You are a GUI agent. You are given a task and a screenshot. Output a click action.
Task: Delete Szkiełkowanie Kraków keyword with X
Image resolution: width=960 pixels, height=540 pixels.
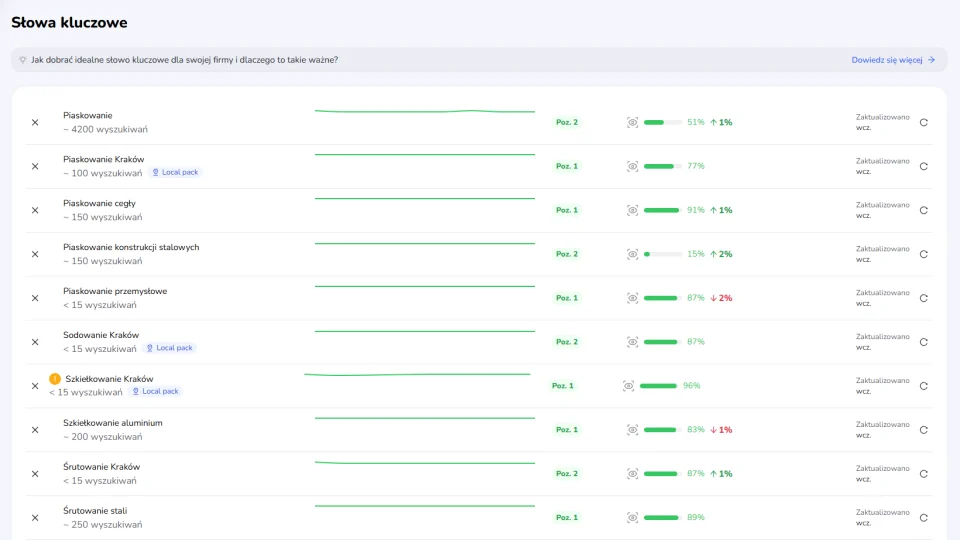coord(35,386)
